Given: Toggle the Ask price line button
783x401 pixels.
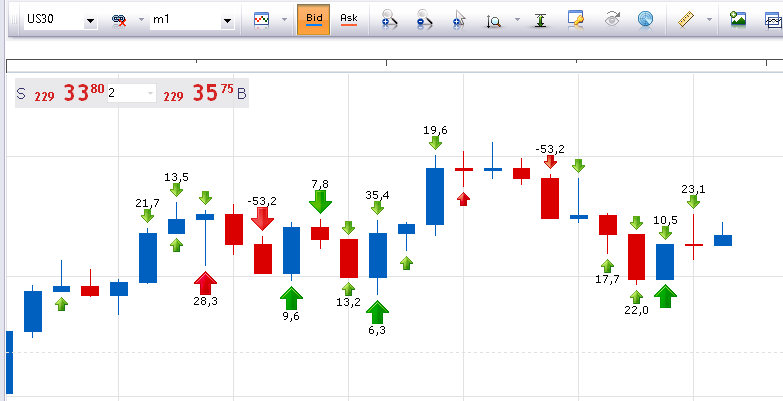Looking at the screenshot, I should pos(349,19).
